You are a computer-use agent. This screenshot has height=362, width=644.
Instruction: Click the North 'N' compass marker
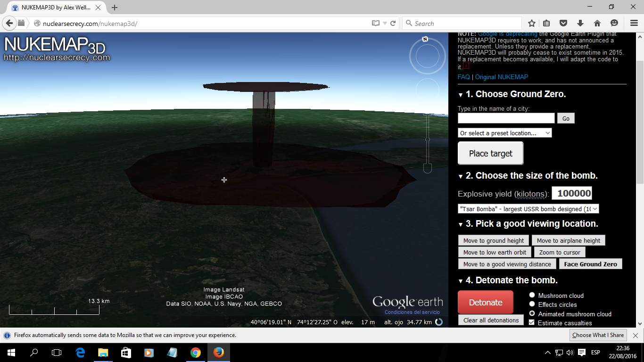pyautogui.click(x=425, y=39)
